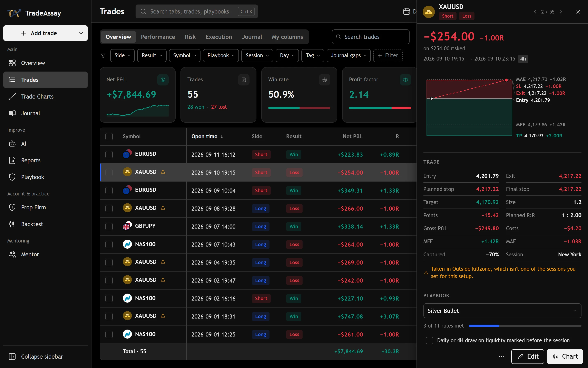Image resolution: width=588 pixels, height=368 pixels.
Task: Close the XAUUSD trade detail panel
Action: (x=578, y=12)
